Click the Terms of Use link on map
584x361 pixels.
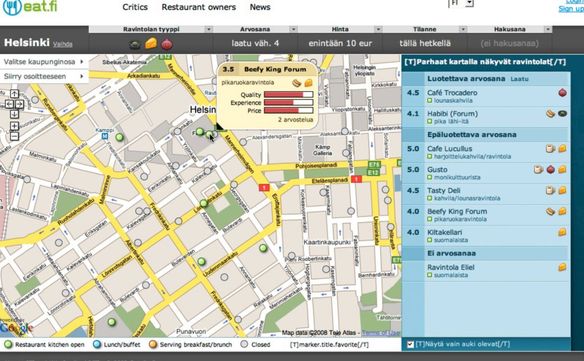(x=381, y=333)
